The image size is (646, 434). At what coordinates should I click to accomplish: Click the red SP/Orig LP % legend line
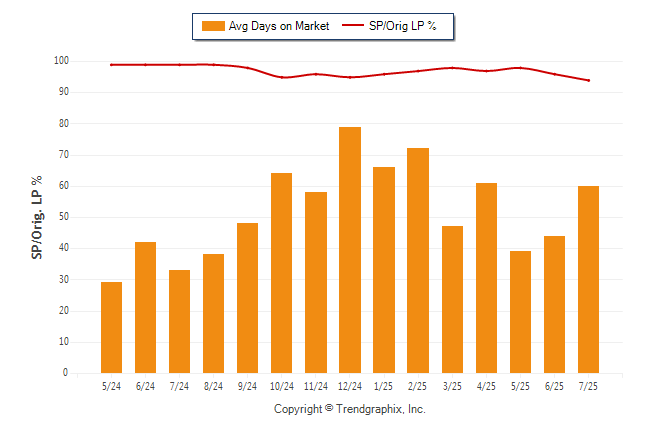353,25
